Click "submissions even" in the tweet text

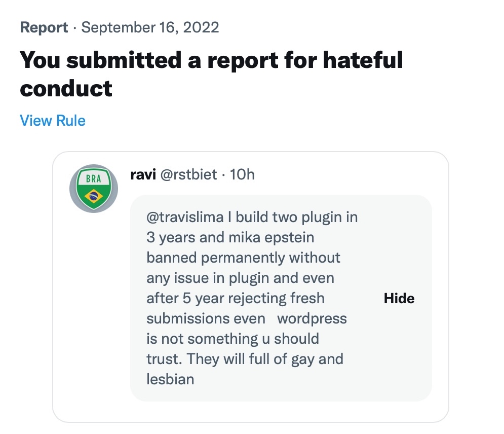[x=206, y=318]
